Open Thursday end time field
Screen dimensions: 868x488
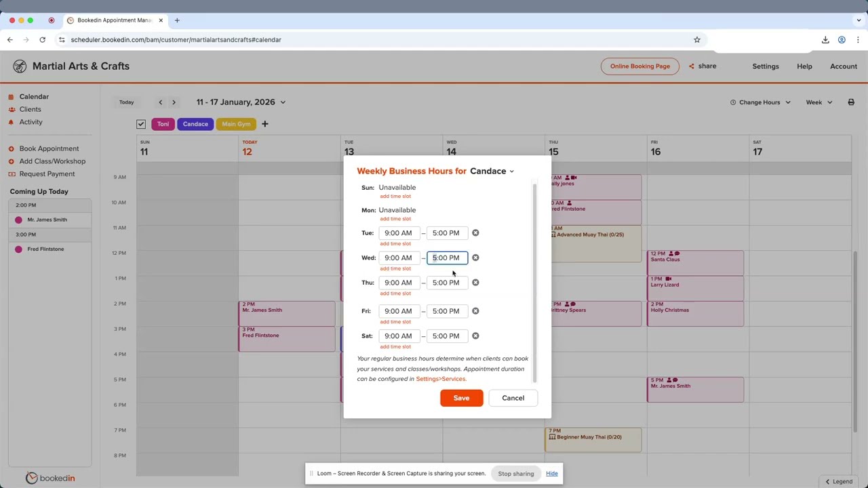447,283
